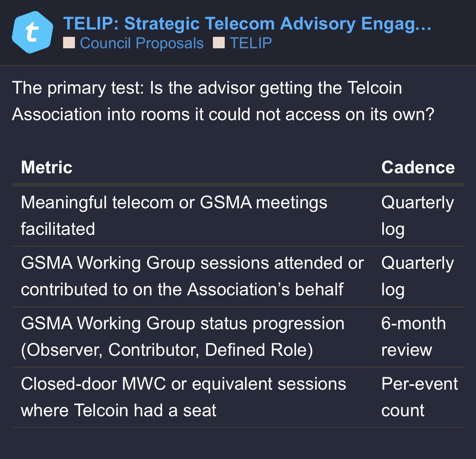Click the TELIP category color square
The width and height of the screenshot is (476, 459).
tap(219, 43)
